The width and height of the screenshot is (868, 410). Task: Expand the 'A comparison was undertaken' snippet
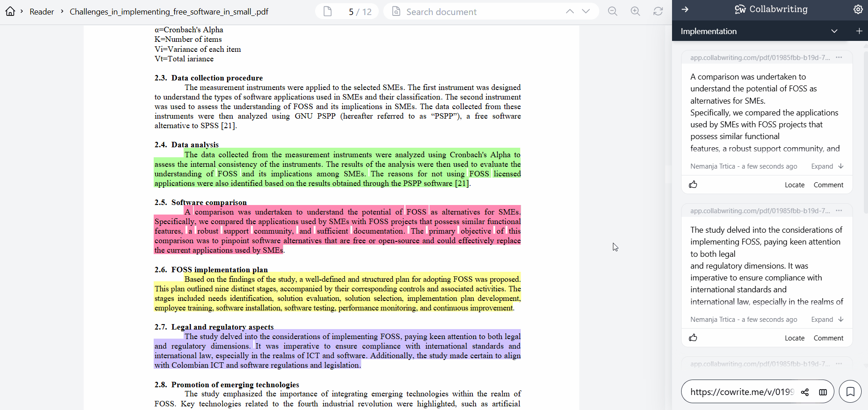pyautogui.click(x=827, y=166)
